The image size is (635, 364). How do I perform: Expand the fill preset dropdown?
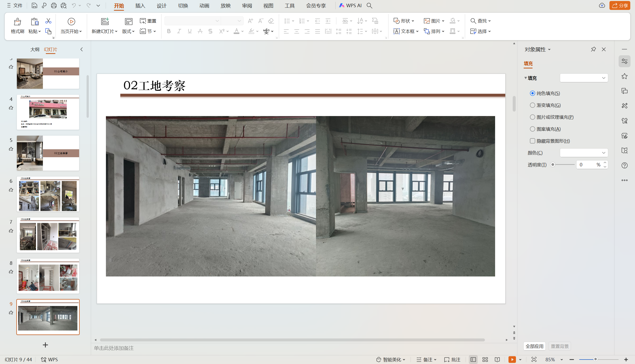tap(584, 78)
